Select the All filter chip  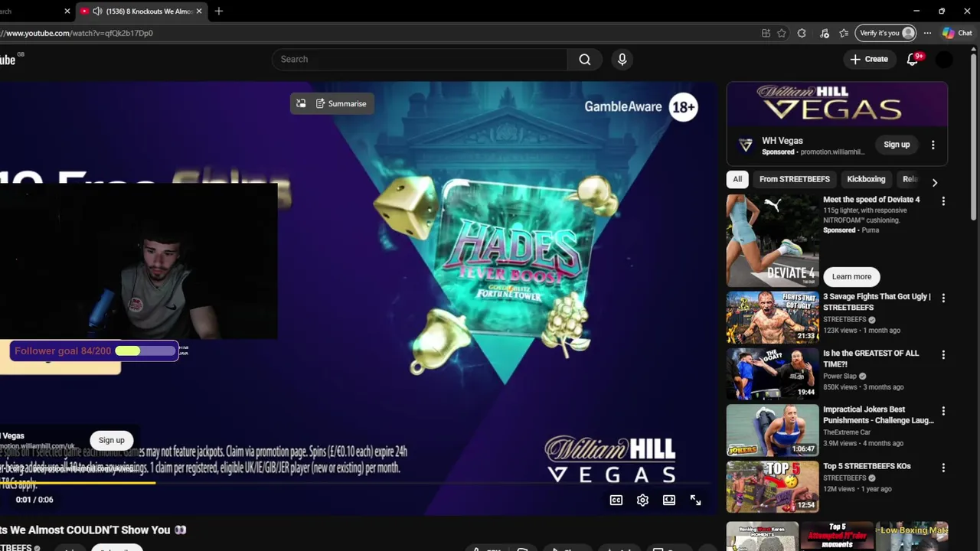click(x=737, y=179)
